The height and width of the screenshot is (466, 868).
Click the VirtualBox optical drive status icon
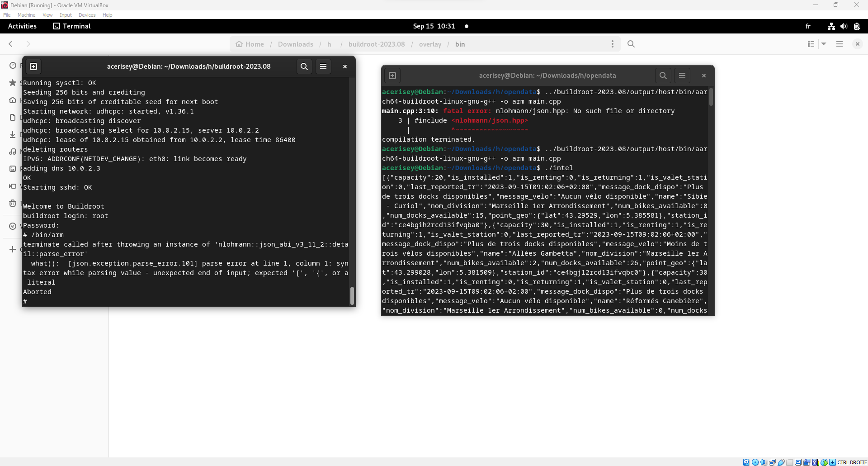(755, 462)
